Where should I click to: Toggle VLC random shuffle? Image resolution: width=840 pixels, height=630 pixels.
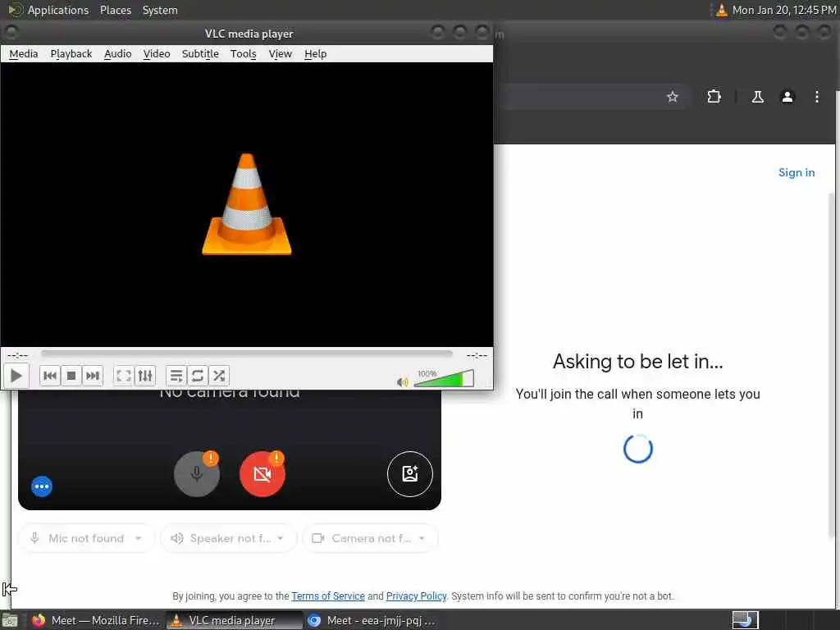[218, 376]
